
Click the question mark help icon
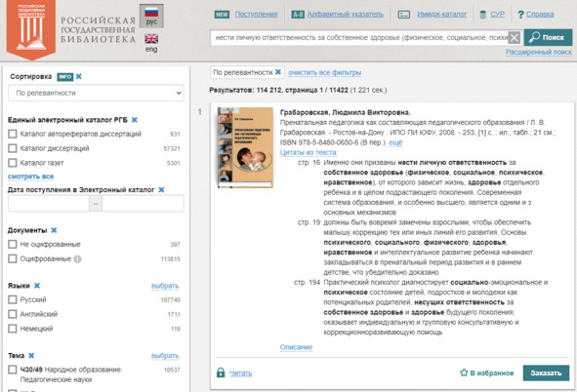click(x=520, y=15)
